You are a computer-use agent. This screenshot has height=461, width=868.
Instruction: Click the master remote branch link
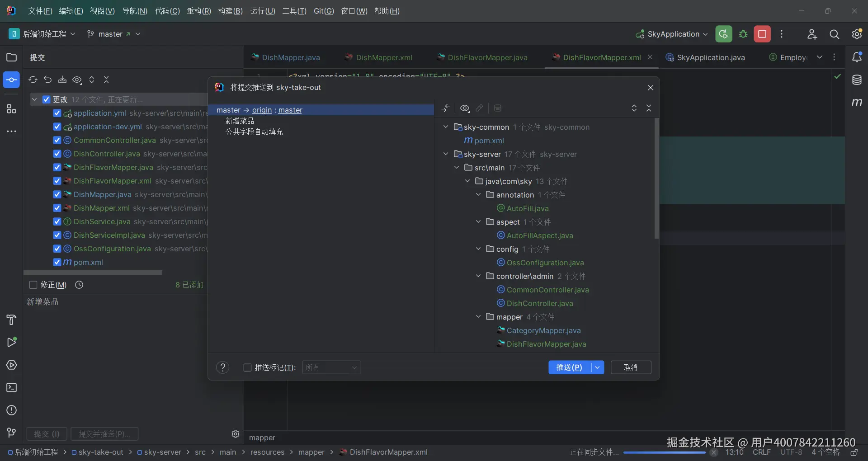point(290,110)
